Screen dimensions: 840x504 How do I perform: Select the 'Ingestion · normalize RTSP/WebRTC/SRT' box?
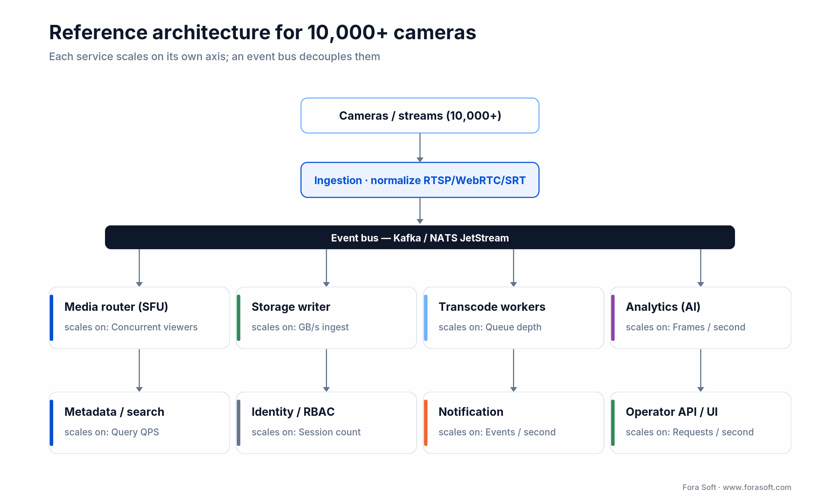pyautogui.click(x=420, y=180)
